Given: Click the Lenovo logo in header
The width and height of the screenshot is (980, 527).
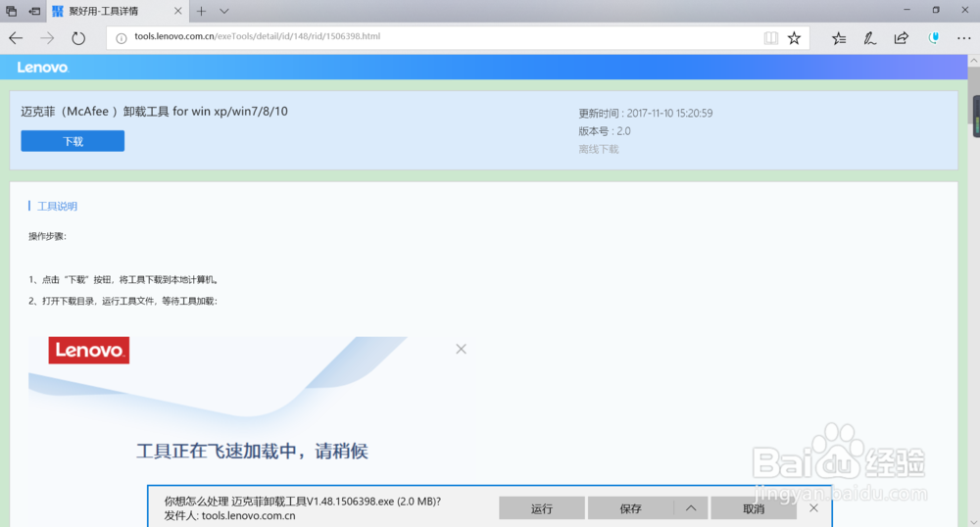Looking at the screenshot, I should coord(42,68).
